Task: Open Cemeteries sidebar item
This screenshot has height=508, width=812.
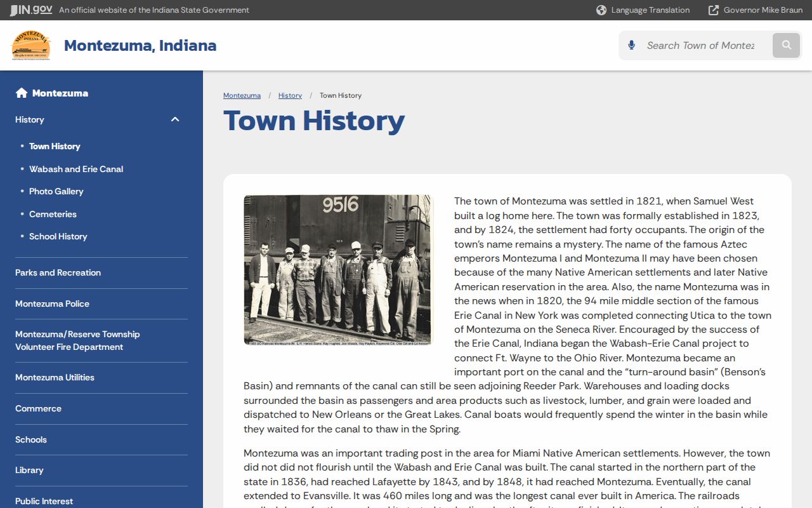Action: pyautogui.click(x=53, y=214)
